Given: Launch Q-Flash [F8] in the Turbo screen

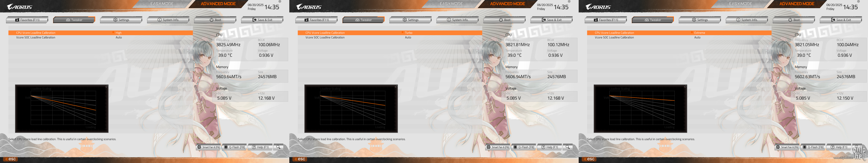Looking at the screenshot, I should pos(524,147).
